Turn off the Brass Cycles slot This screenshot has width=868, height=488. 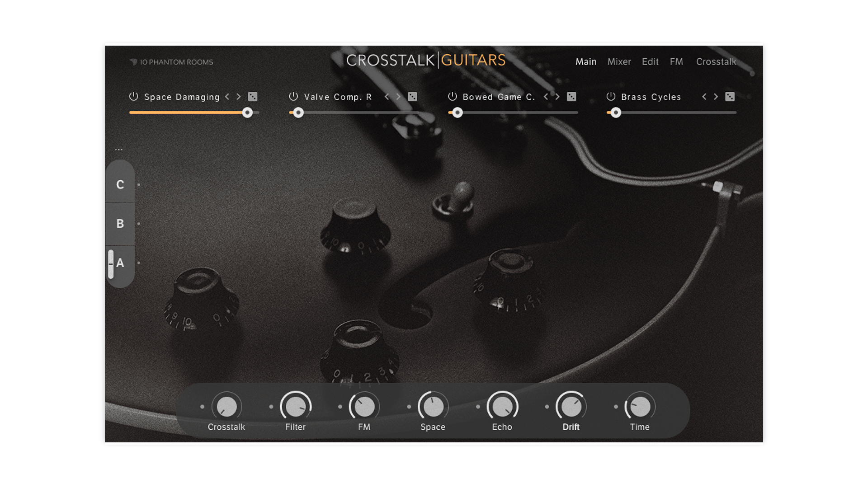[611, 96]
